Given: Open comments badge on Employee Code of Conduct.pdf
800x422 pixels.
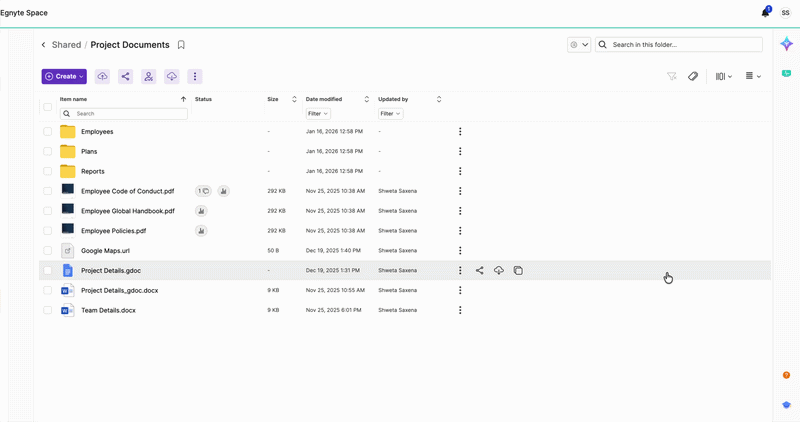Looking at the screenshot, I should point(204,191).
